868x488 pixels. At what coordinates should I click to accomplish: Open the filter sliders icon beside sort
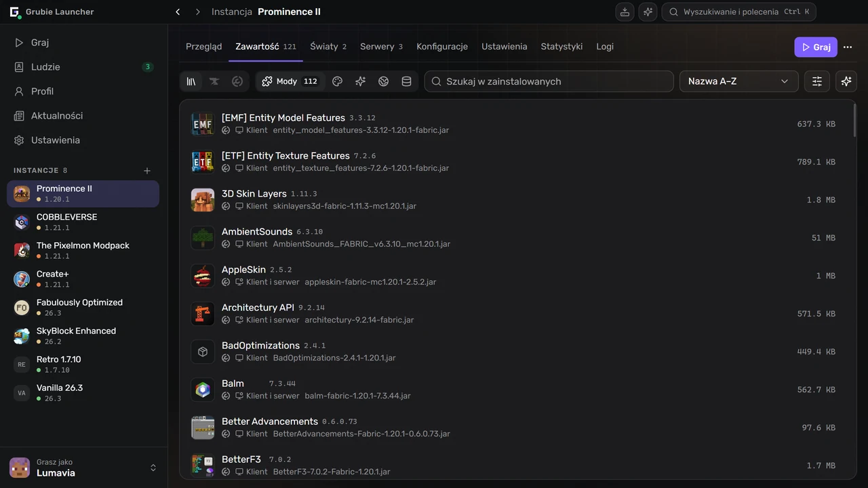pos(817,81)
